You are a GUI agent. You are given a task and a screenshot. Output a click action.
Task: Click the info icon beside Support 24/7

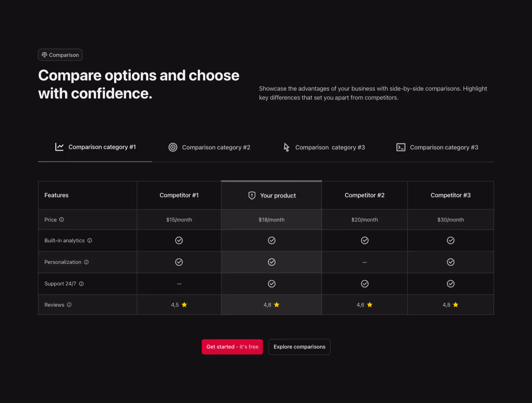coord(81,283)
